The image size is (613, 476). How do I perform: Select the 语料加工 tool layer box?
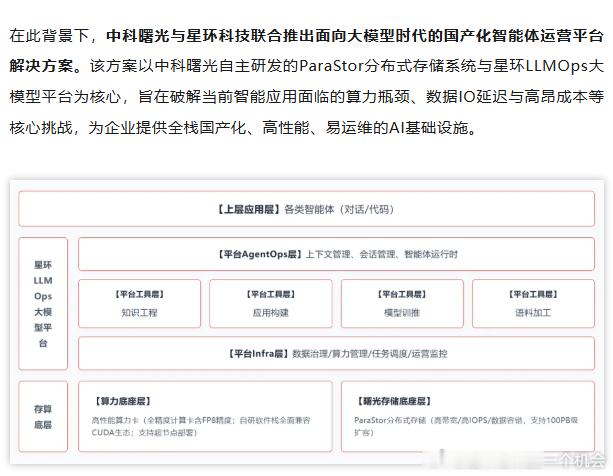click(x=533, y=303)
